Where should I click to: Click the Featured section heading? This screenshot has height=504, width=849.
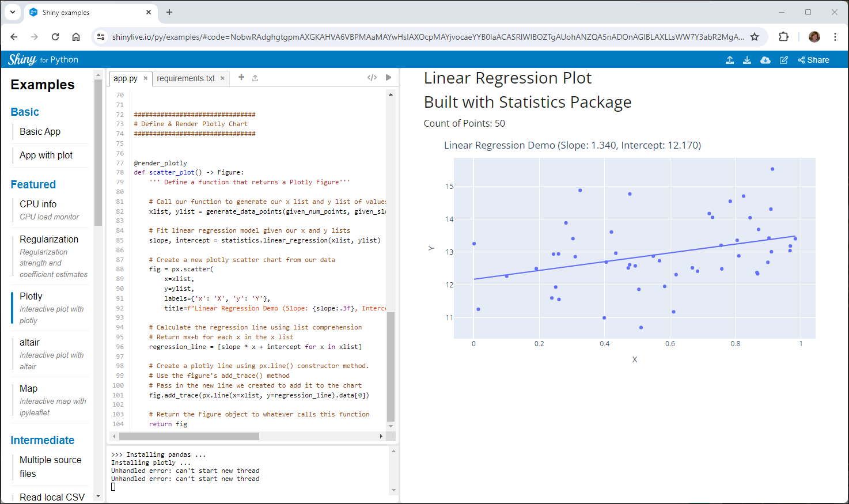pos(33,184)
